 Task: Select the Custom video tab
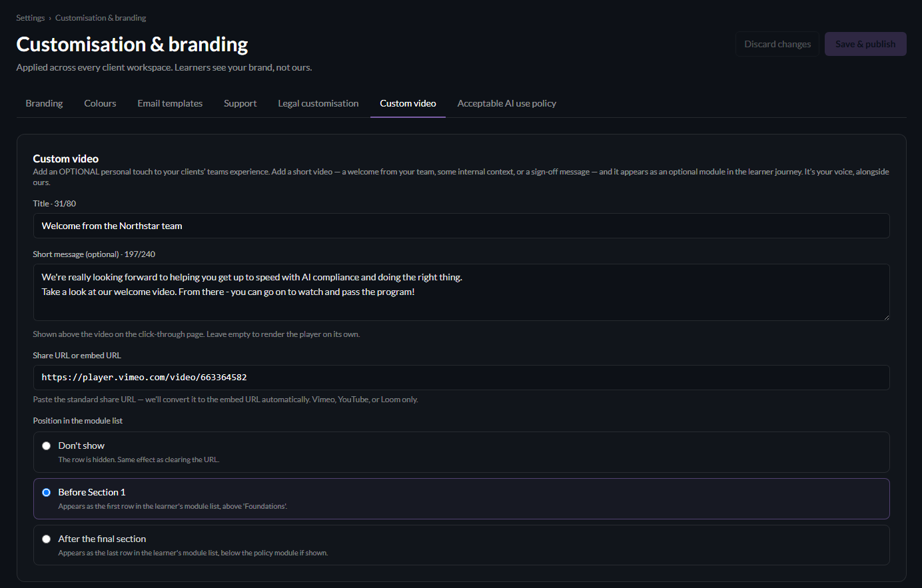(408, 103)
